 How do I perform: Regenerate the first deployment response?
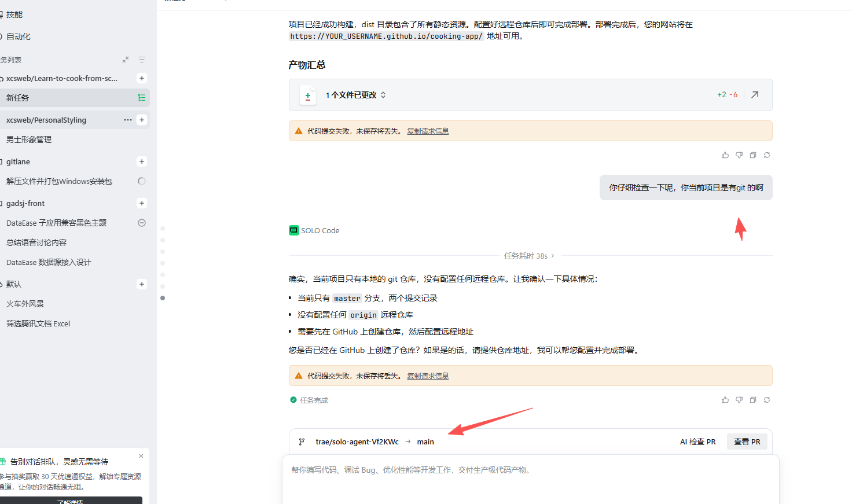(x=767, y=155)
